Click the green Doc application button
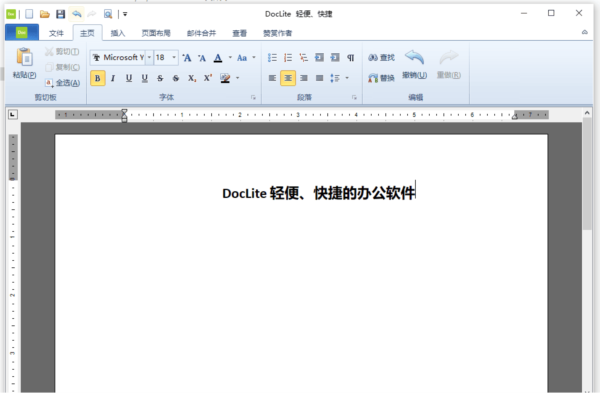Screen dimensions: 600x393 click(x=22, y=33)
